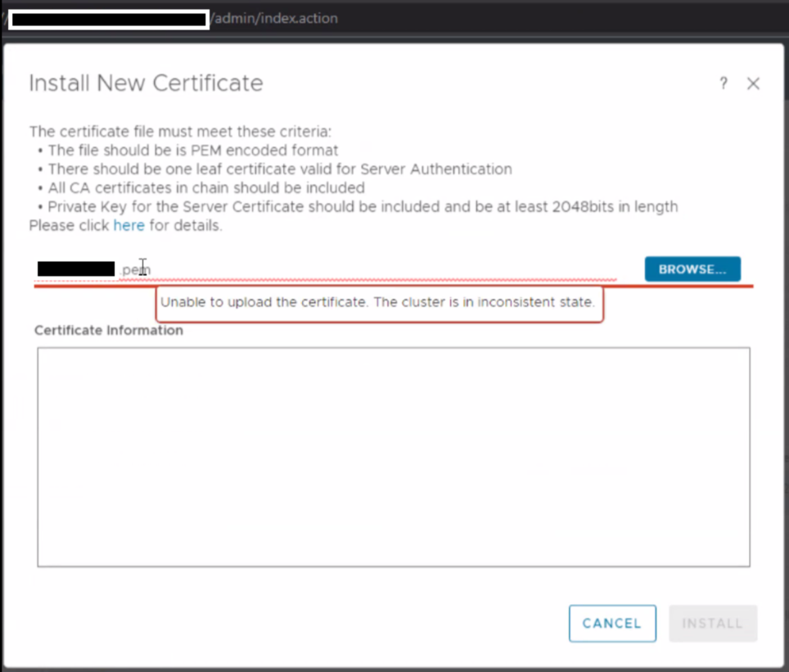
Task: Click inside the Certificate Information text box
Action: [393, 457]
